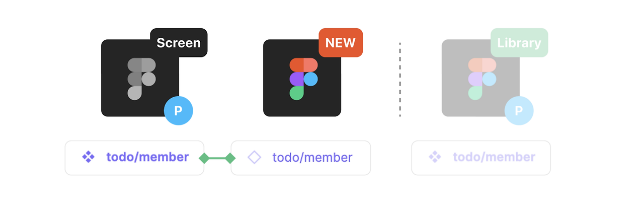Viewport: 644px width, 204px height.
Task: Click the middle todo/member instance chip
Action: pos(301,158)
